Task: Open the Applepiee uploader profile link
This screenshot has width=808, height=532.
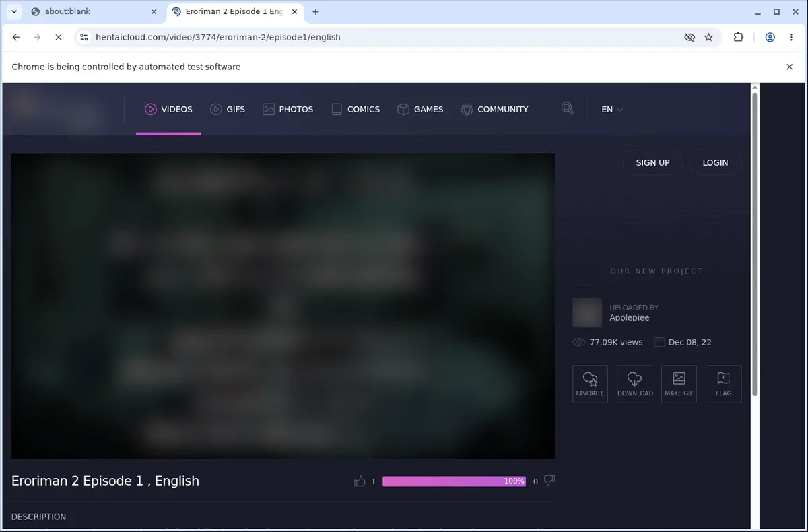Action: pyautogui.click(x=629, y=318)
